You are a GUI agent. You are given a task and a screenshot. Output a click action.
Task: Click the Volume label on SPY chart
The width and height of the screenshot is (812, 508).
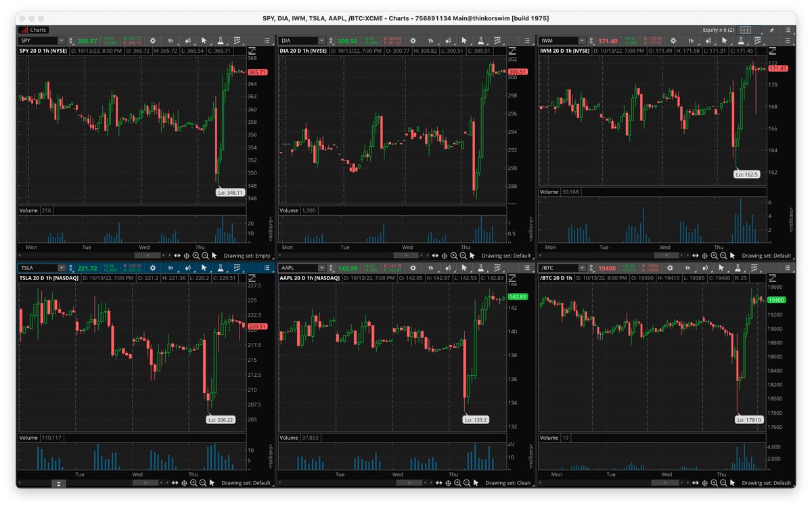point(28,210)
